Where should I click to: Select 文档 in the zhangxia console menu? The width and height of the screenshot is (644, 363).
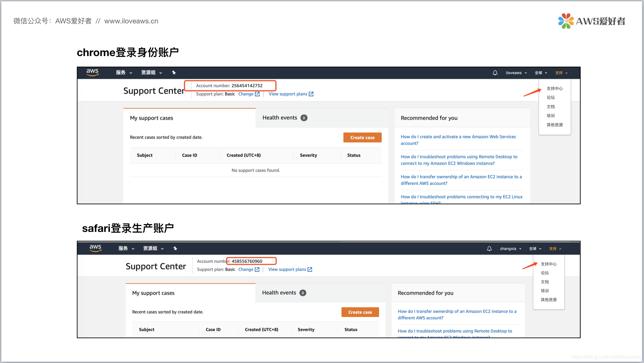pos(545,282)
